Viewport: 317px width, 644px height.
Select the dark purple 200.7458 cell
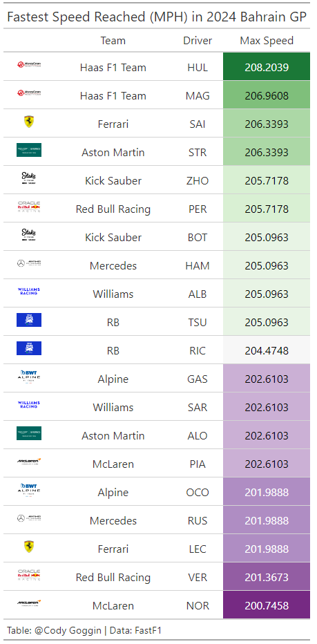[267, 605]
